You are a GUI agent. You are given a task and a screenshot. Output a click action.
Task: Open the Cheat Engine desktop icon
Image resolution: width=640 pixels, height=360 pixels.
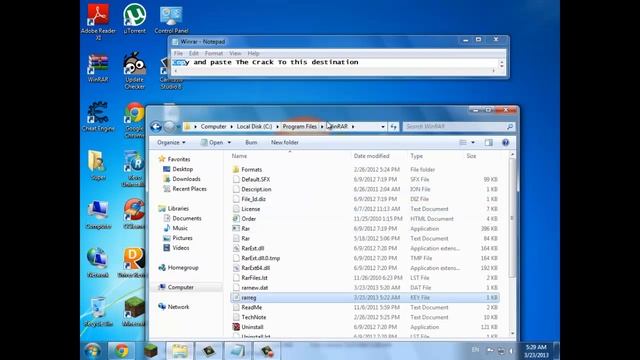click(98, 117)
